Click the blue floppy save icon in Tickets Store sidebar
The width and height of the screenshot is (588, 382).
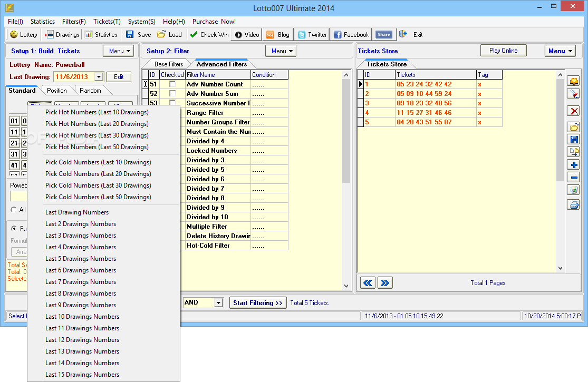point(574,140)
